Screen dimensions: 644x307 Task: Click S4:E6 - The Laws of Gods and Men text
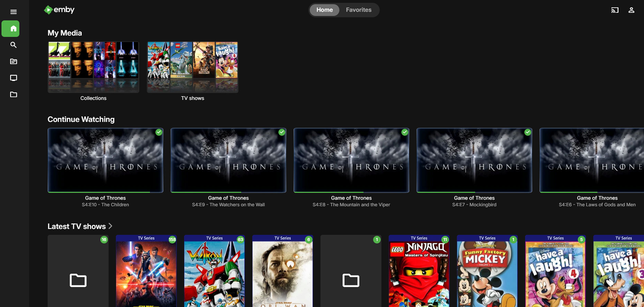point(597,205)
